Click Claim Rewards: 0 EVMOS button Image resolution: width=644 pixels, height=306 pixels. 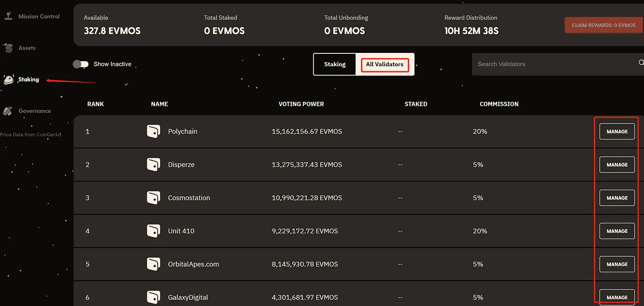point(604,25)
